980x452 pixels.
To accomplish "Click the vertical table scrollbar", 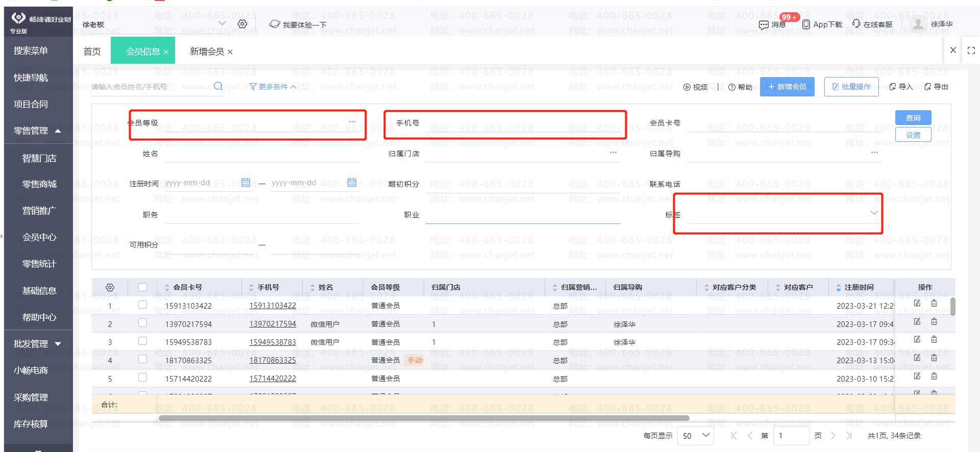I will (x=952, y=307).
